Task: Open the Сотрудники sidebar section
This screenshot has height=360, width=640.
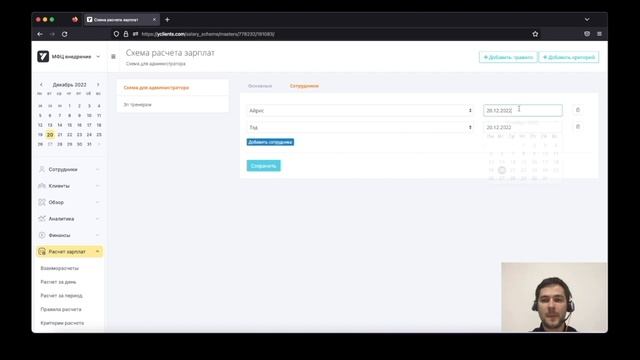Action: [x=63, y=169]
